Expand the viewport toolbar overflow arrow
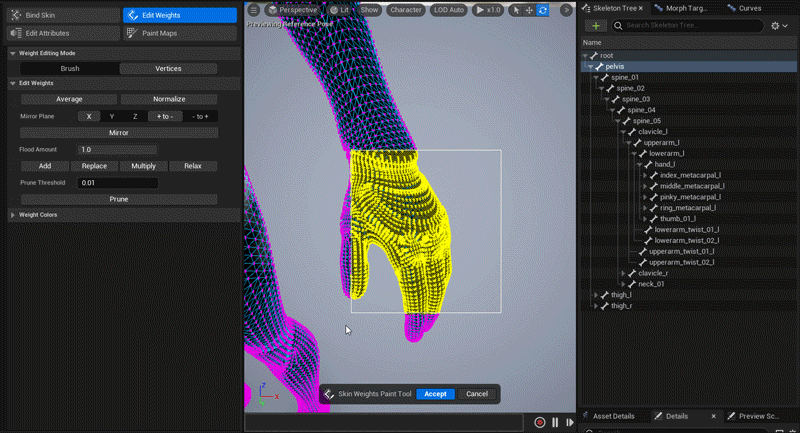The height and width of the screenshot is (433, 800). click(566, 10)
